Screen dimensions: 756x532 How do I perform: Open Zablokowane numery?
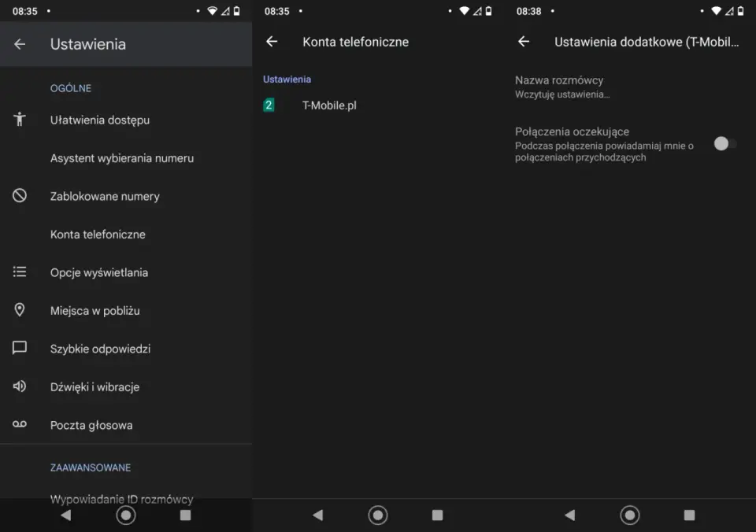(126, 196)
